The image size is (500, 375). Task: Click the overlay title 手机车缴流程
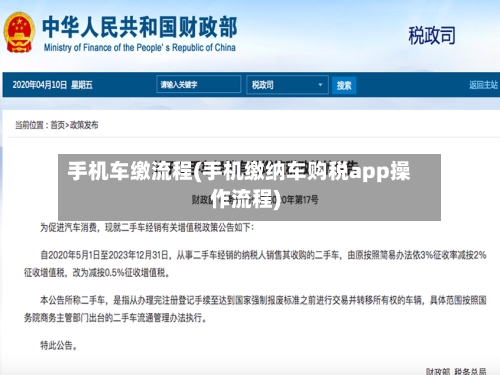click(239, 185)
